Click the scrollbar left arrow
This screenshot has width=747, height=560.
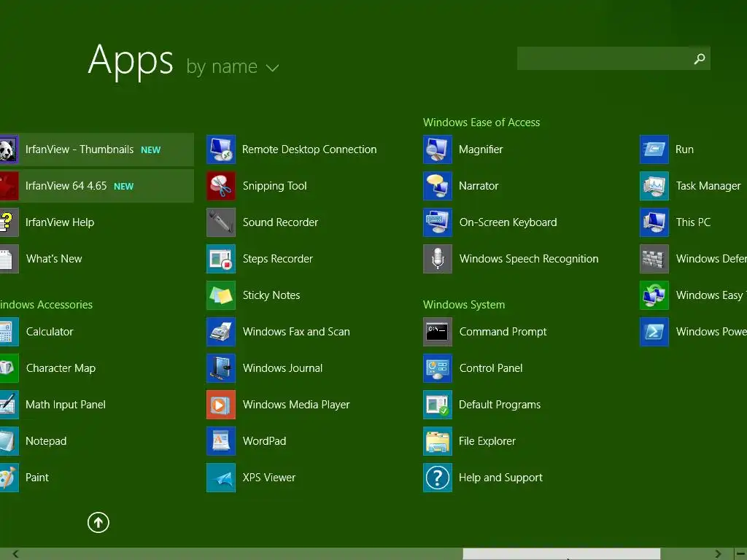pos(16,554)
